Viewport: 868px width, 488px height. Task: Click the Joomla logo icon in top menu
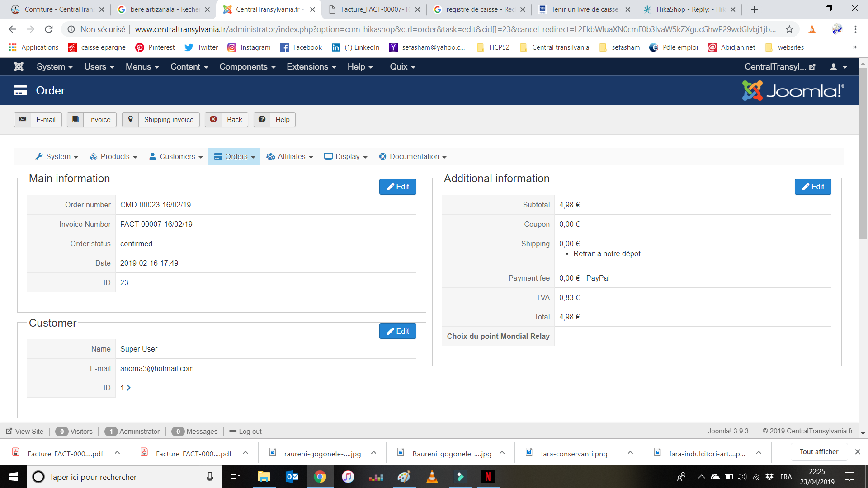(19, 67)
